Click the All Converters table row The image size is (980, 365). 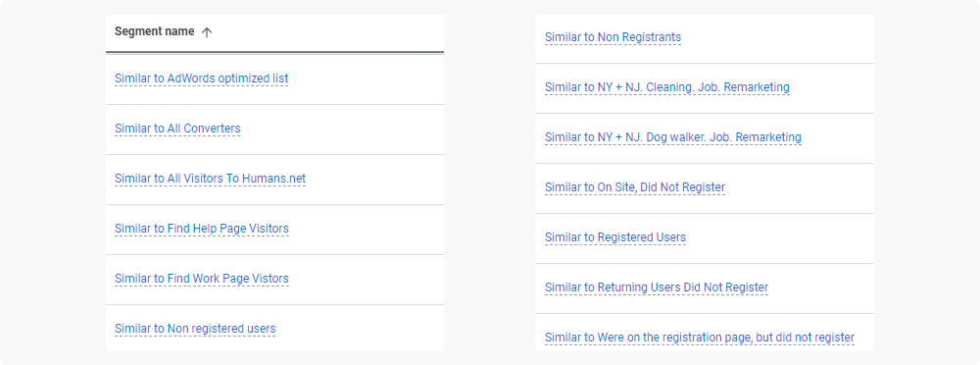[x=275, y=130]
